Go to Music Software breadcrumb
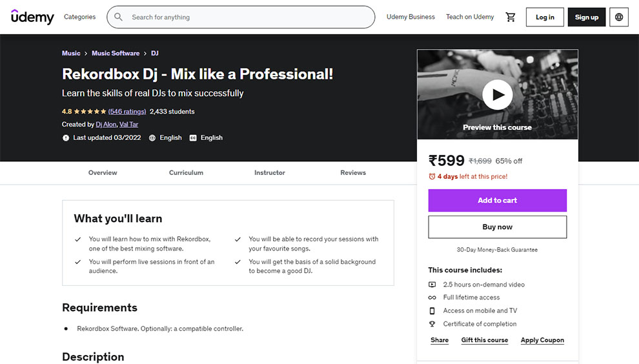639x364 pixels. (x=116, y=54)
